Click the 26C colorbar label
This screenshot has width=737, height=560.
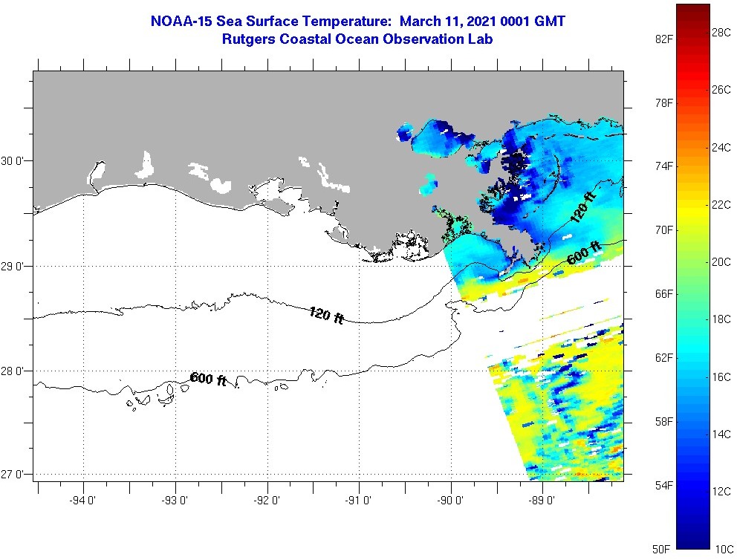click(x=721, y=90)
